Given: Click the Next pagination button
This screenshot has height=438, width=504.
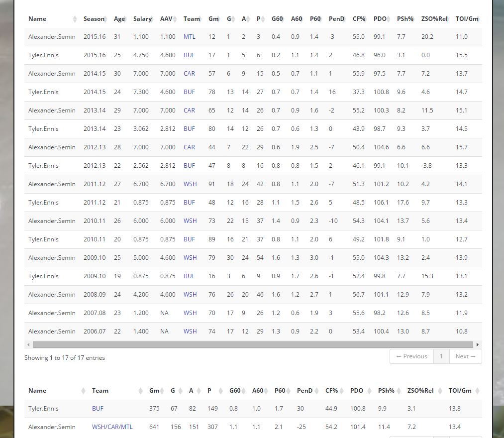Looking at the screenshot, I should coord(465,356).
